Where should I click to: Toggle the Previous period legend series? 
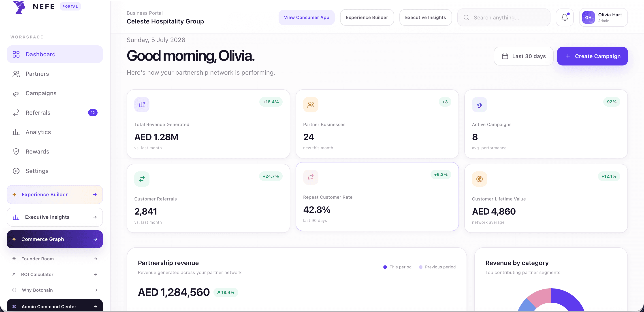click(437, 267)
